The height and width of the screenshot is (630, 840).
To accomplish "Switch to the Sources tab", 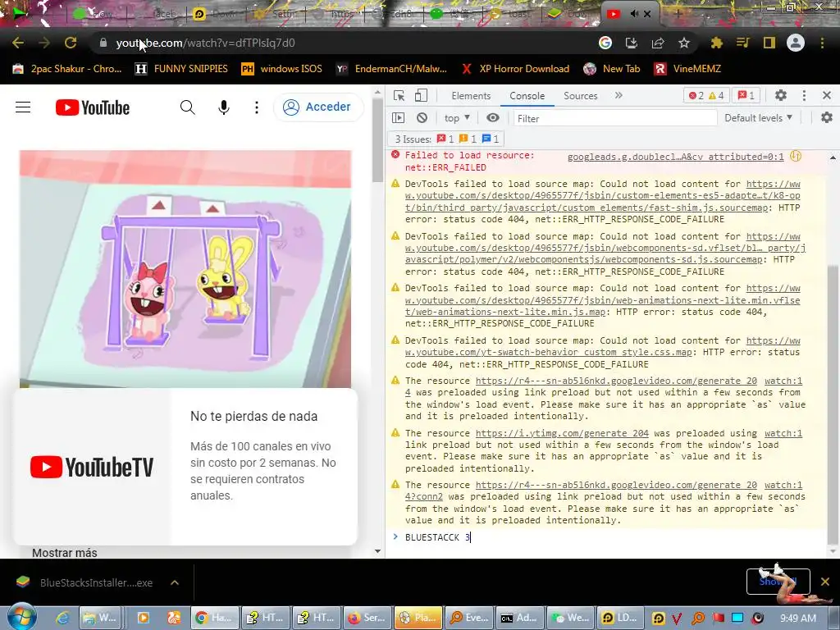I will [580, 96].
